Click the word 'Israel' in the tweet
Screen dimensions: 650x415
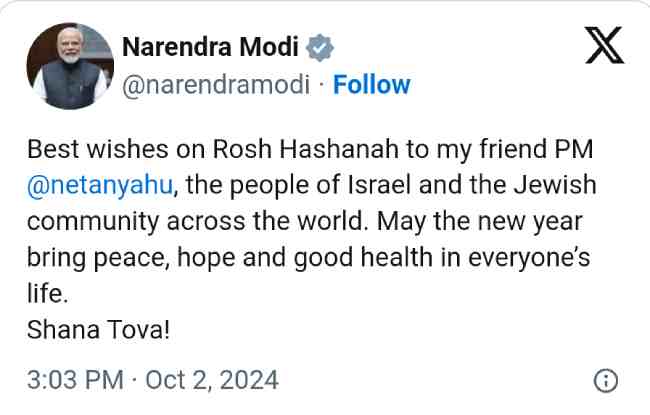379,184
